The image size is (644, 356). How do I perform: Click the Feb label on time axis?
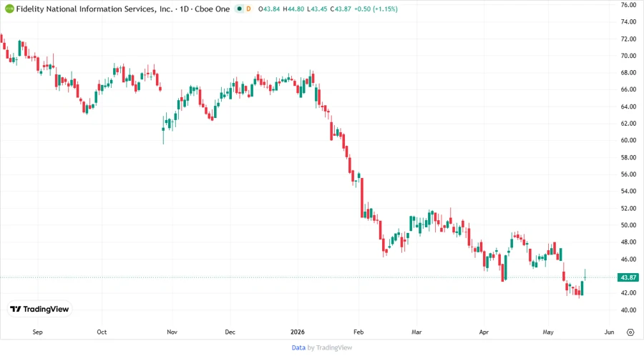[x=358, y=332]
